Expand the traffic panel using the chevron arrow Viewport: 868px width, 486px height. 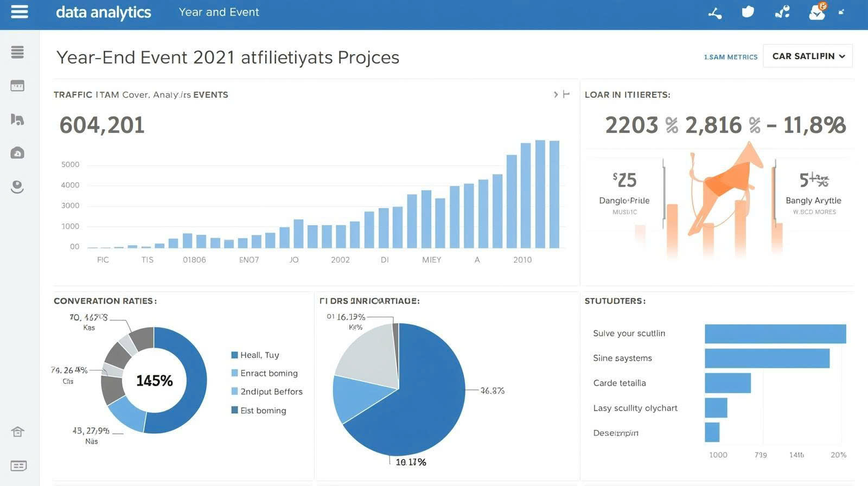[556, 94]
